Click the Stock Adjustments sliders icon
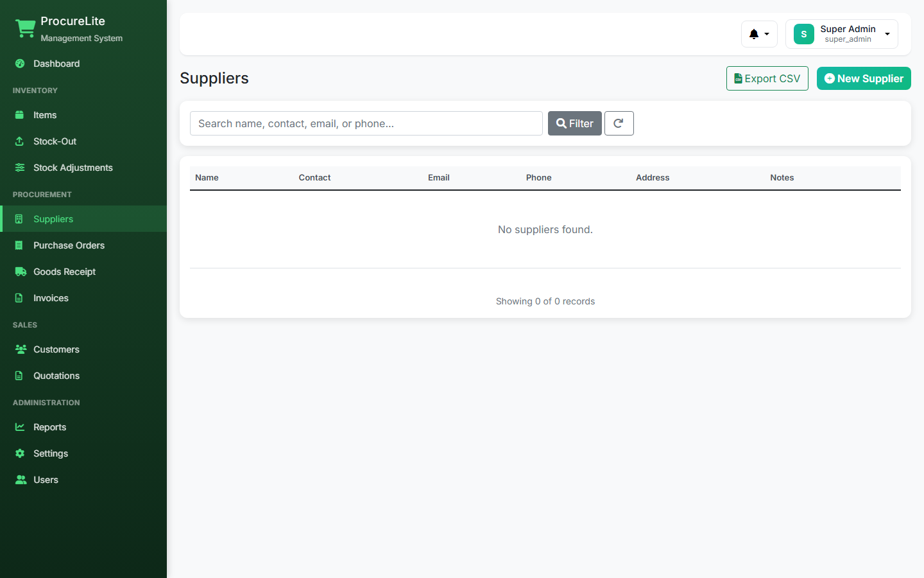 (20, 168)
